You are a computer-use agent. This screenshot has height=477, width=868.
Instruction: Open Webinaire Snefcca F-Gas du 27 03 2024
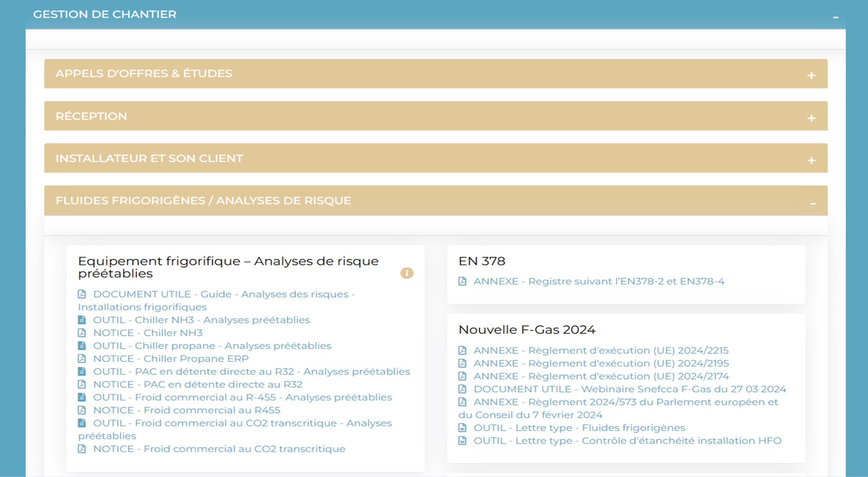[x=630, y=389]
